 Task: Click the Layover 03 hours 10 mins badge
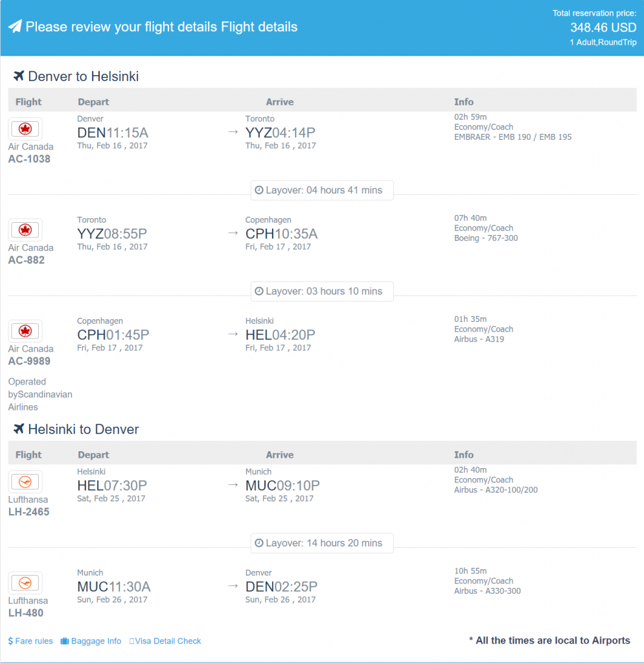pos(322,291)
